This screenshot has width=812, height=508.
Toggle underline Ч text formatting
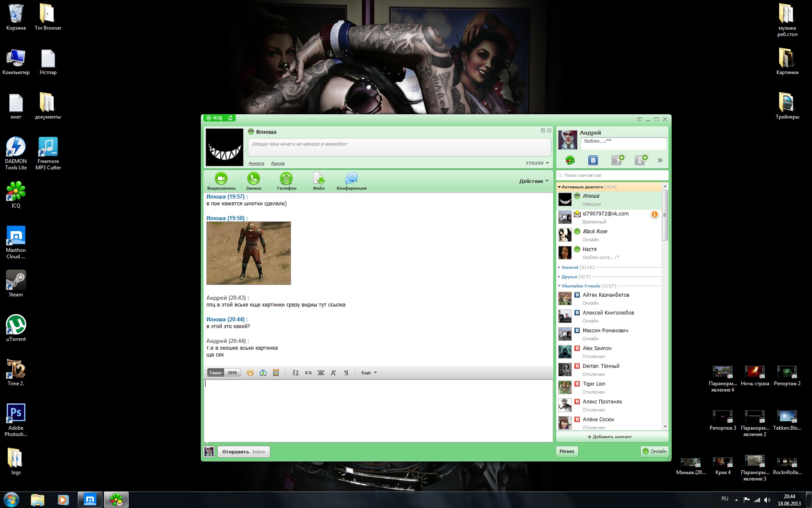[x=346, y=373]
